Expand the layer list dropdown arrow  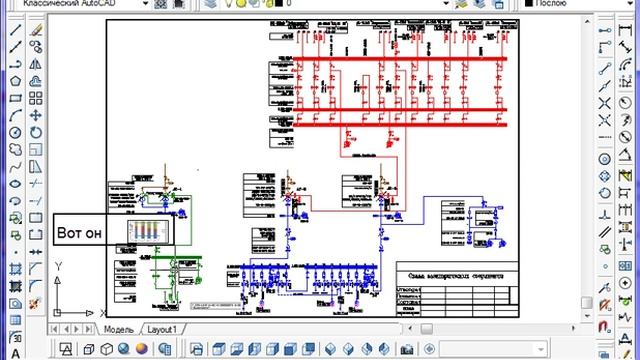(x=446, y=4)
